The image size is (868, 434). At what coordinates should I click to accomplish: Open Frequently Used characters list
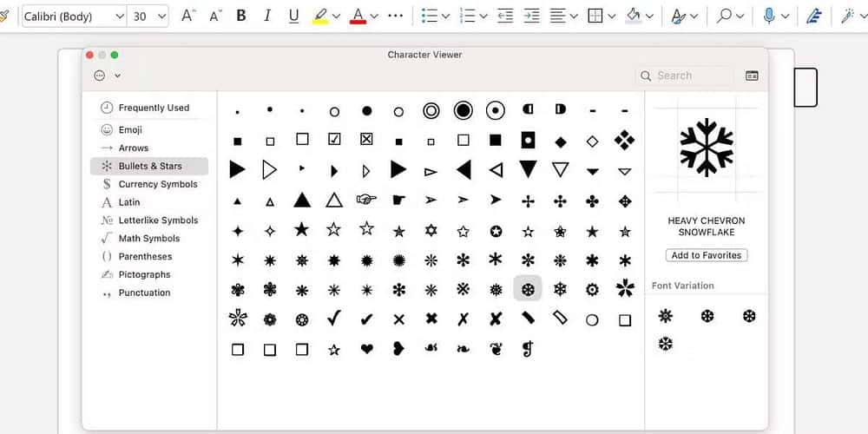tap(153, 108)
